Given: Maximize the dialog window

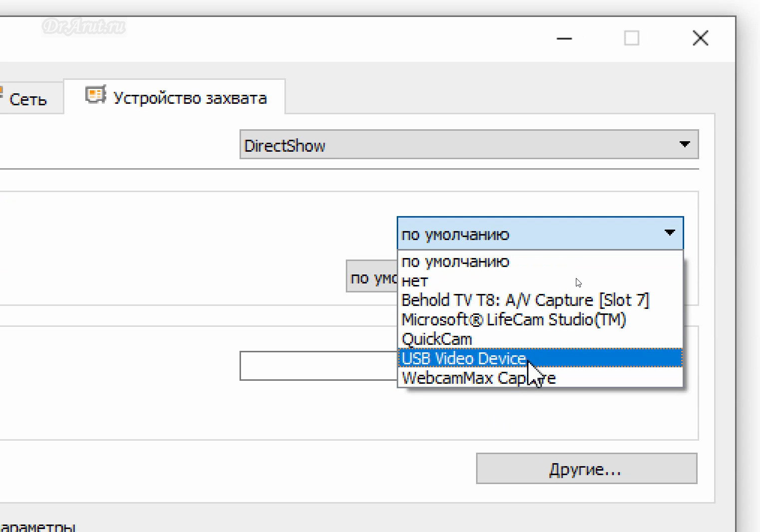Looking at the screenshot, I should [631, 38].
